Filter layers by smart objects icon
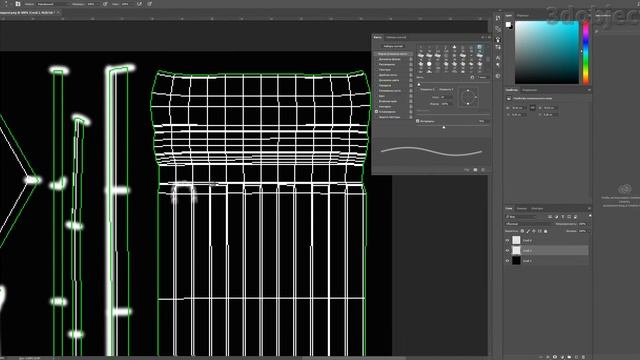 (576, 217)
